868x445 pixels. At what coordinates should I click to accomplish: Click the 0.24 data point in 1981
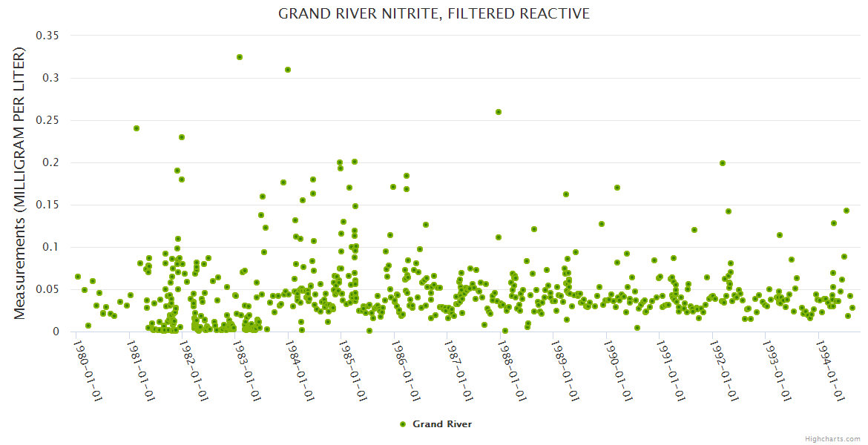click(x=137, y=128)
